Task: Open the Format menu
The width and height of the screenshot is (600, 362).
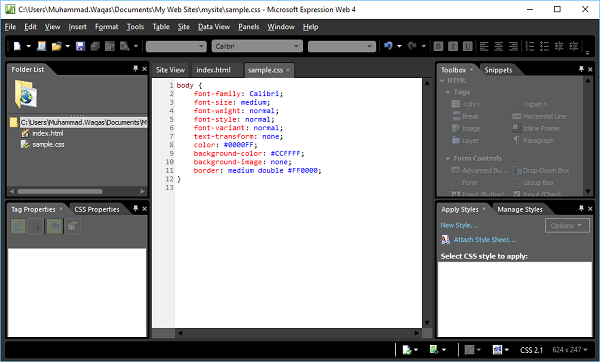Action: pyautogui.click(x=106, y=27)
